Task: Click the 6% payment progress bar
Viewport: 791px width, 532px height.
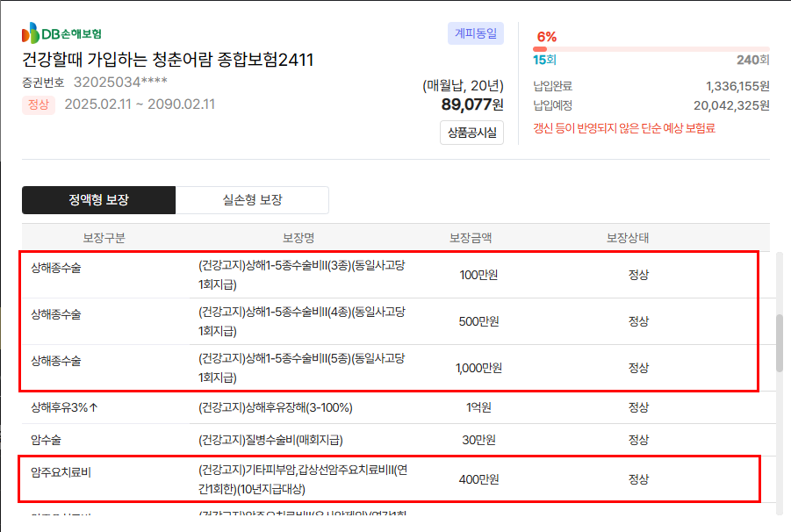Action: [x=651, y=49]
